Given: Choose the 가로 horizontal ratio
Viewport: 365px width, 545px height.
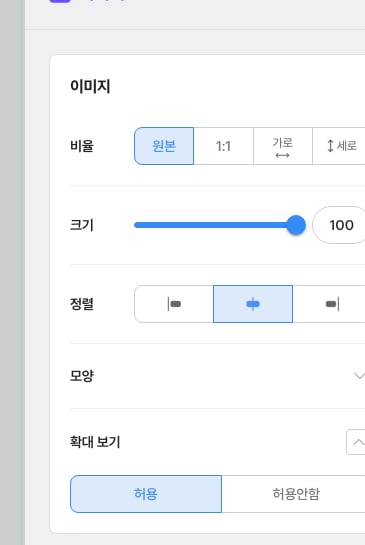Looking at the screenshot, I should click(x=283, y=146).
